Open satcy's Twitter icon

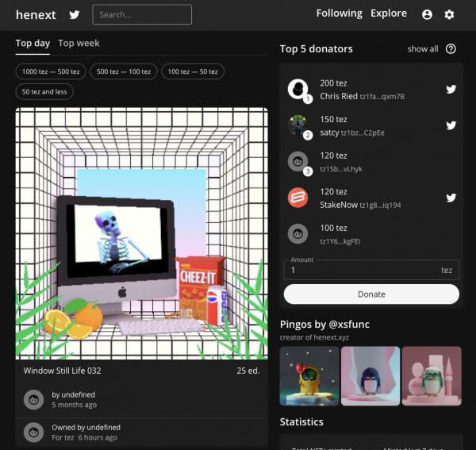[x=451, y=125]
